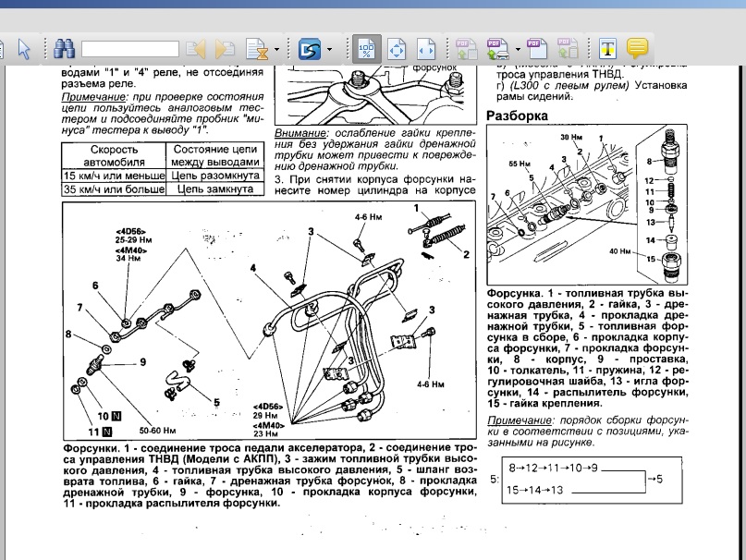Toggle Fit Page view mode
This screenshot has height=560, width=746.
pyautogui.click(x=397, y=48)
